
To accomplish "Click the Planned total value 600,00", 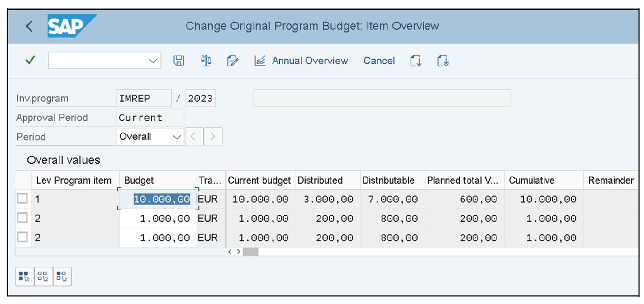I will [x=479, y=199].
